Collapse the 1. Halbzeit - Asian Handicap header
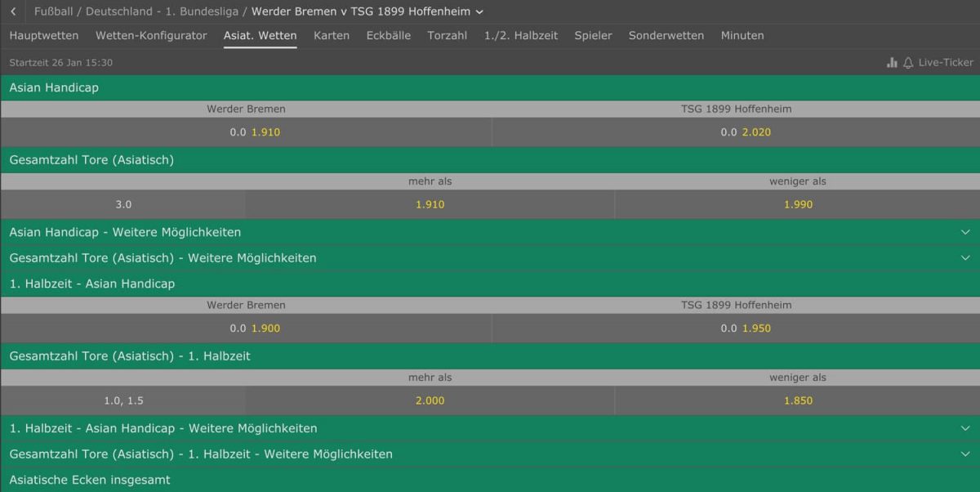The width and height of the screenshot is (980, 492). point(490,284)
